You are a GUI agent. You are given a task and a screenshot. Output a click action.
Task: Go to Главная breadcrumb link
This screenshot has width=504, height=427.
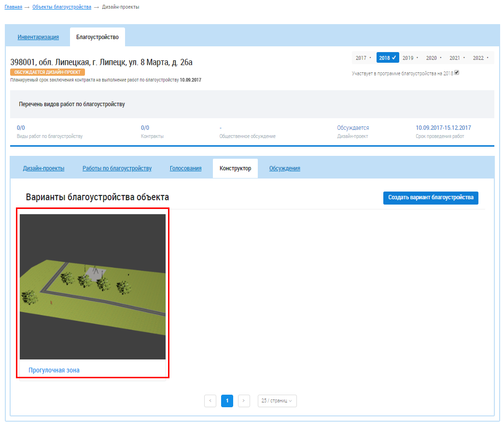[13, 7]
